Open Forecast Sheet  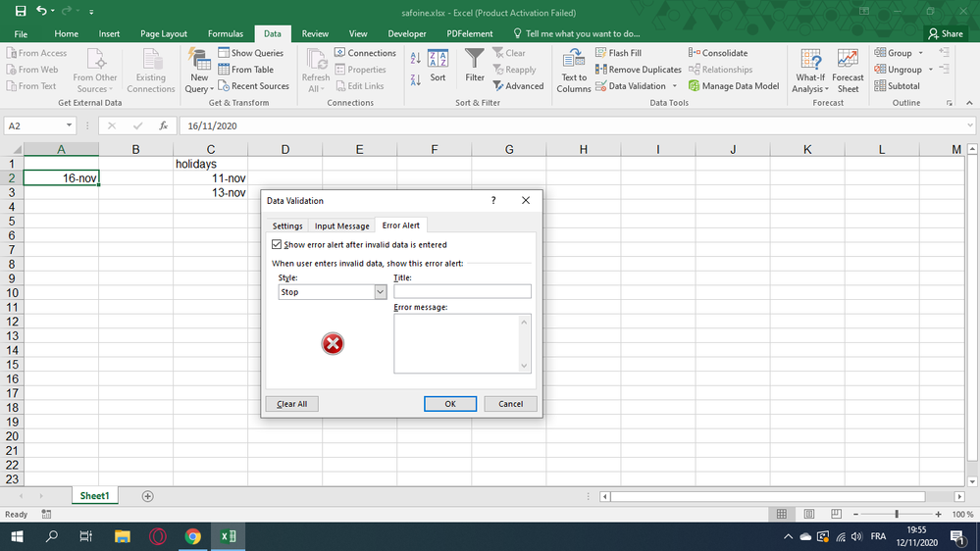848,72
